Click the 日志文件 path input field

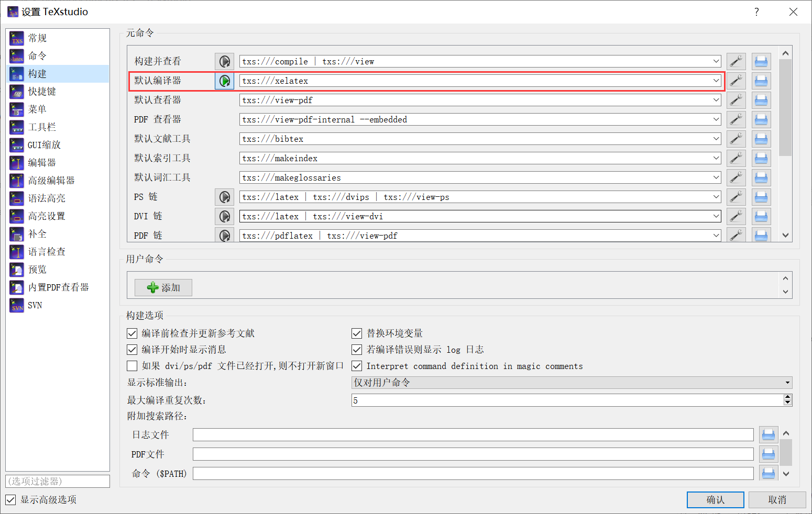tap(473, 434)
